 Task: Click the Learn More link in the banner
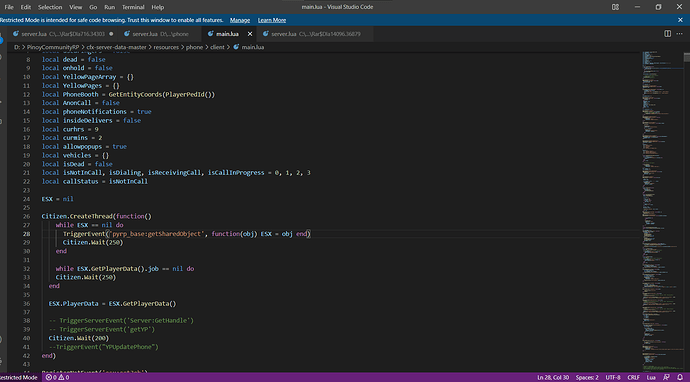point(272,20)
